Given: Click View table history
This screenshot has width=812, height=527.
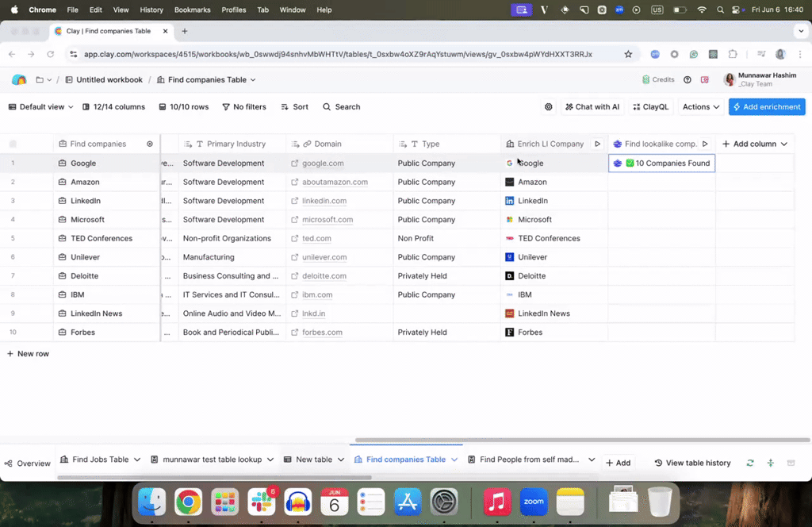Looking at the screenshot, I should (692, 463).
